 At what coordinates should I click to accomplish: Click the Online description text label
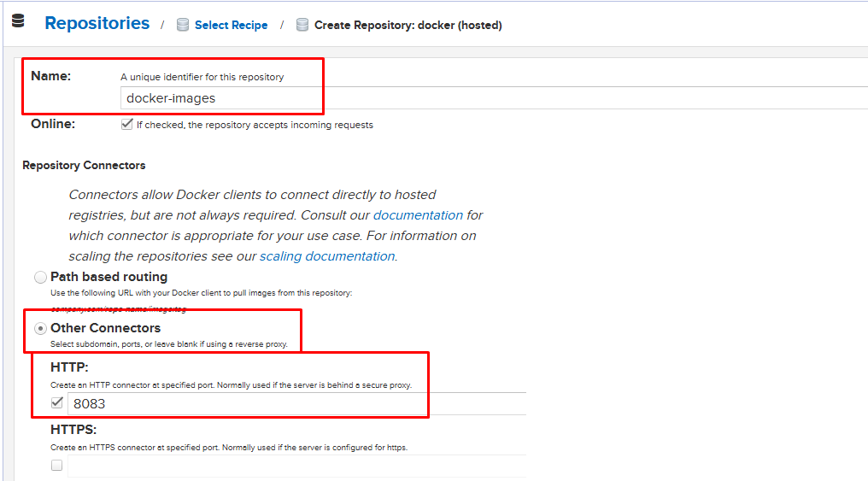(x=255, y=125)
